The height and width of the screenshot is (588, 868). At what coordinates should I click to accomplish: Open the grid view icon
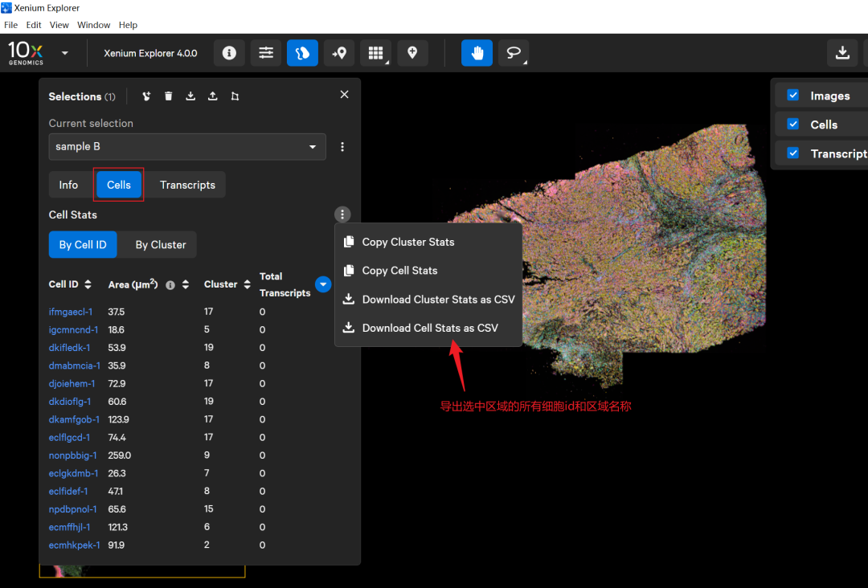coord(375,53)
